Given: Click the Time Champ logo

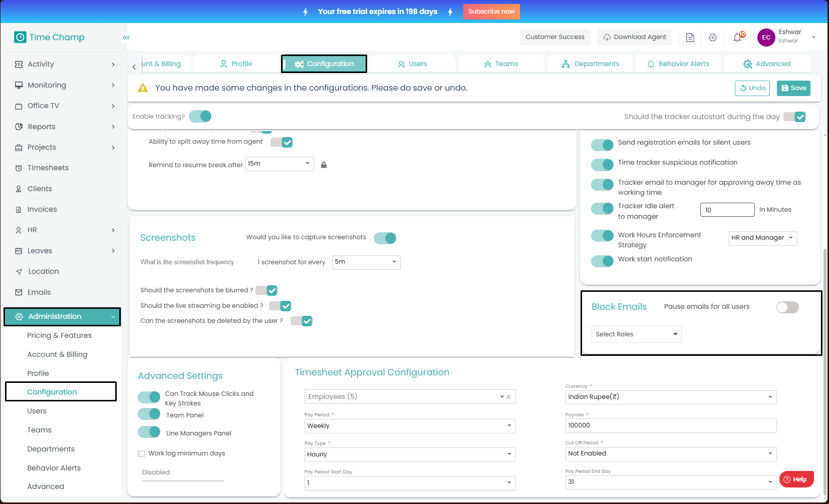Looking at the screenshot, I should pyautogui.click(x=49, y=37).
